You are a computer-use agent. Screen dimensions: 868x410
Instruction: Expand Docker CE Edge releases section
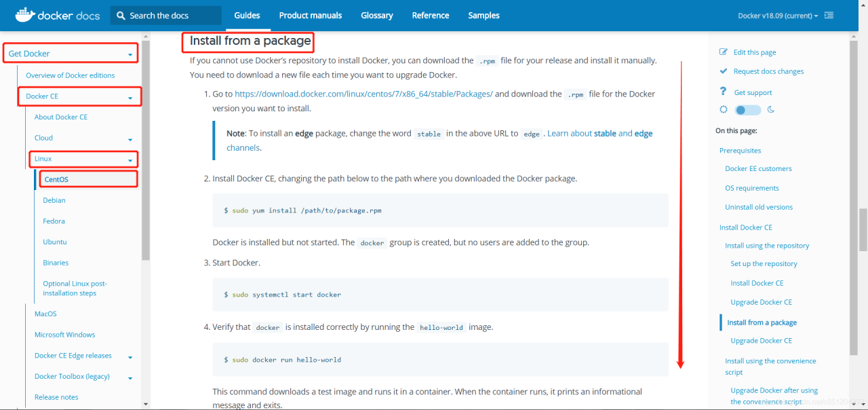pyautogui.click(x=130, y=356)
